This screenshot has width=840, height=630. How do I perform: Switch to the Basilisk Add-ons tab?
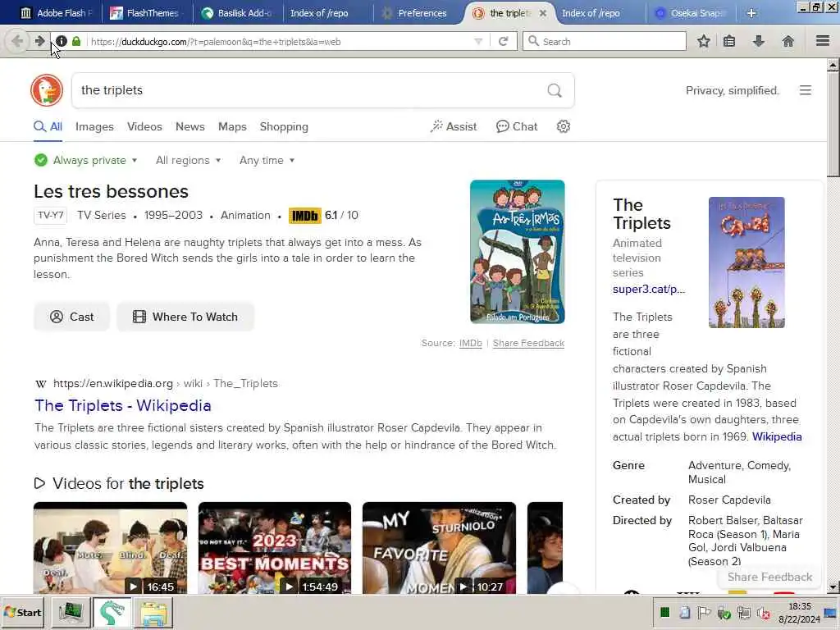pos(236,13)
